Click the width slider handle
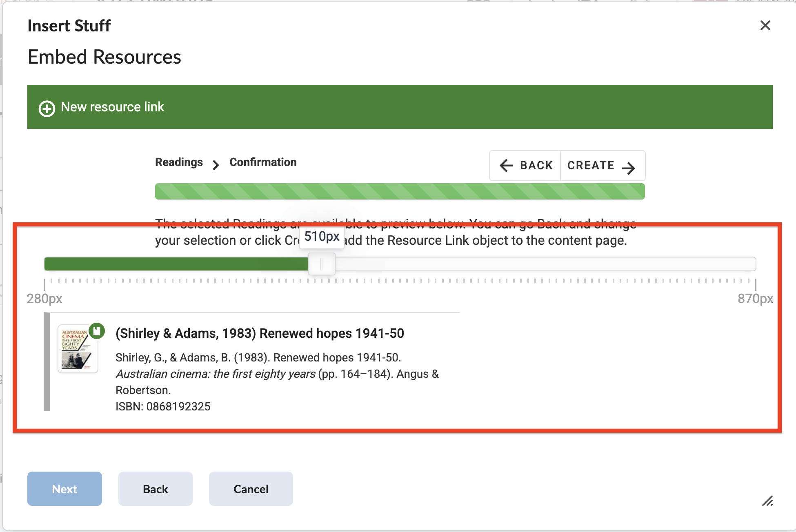The height and width of the screenshot is (532, 796). pyautogui.click(x=322, y=264)
